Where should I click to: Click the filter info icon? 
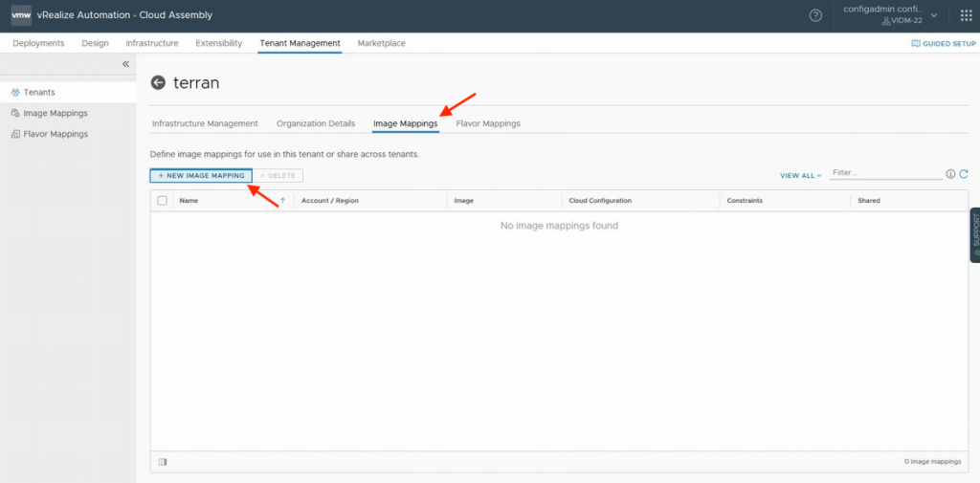(950, 174)
